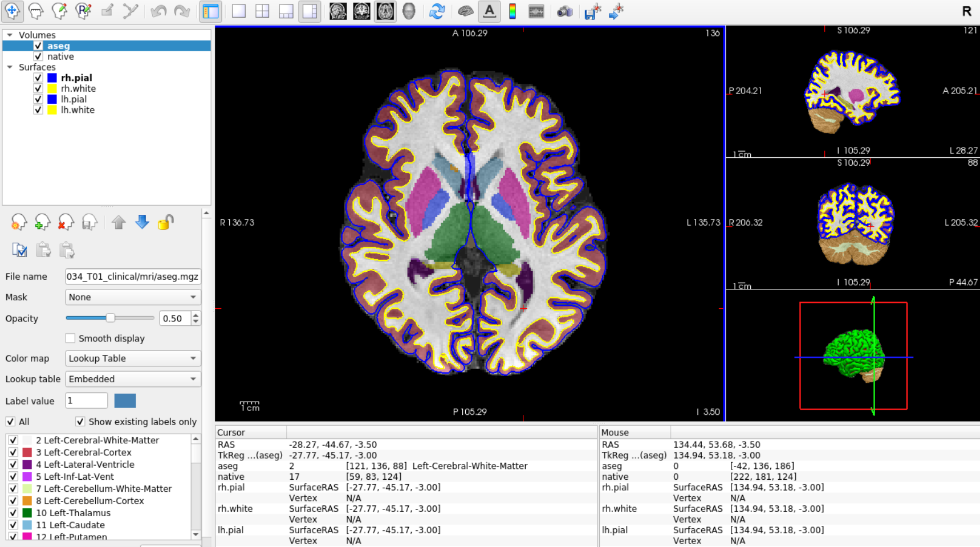Click the Save Point icon
Image resolution: width=980 pixels, height=547 pixels.
click(593, 11)
